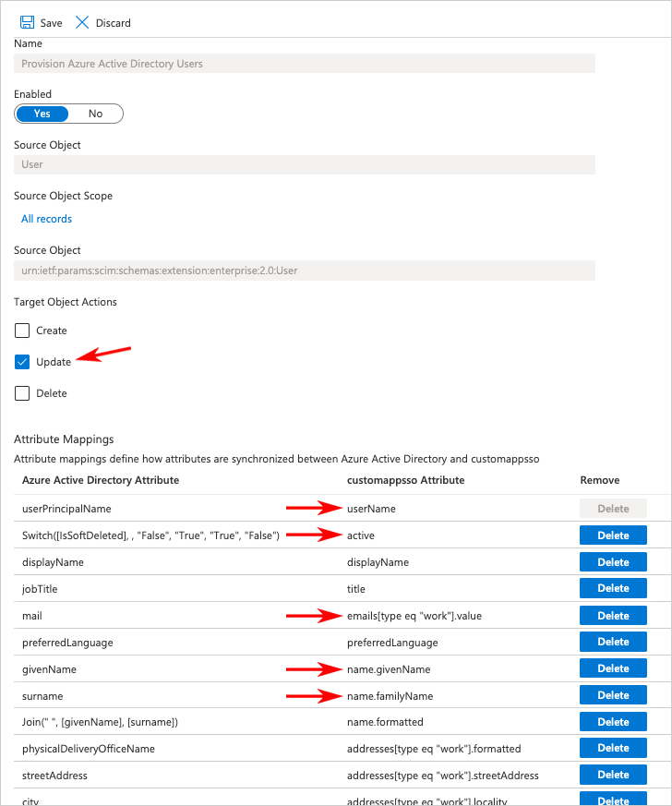The width and height of the screenshot is (672, 806).
Task: Select Yes in the Enabled toggle
Action: point(42,114)
